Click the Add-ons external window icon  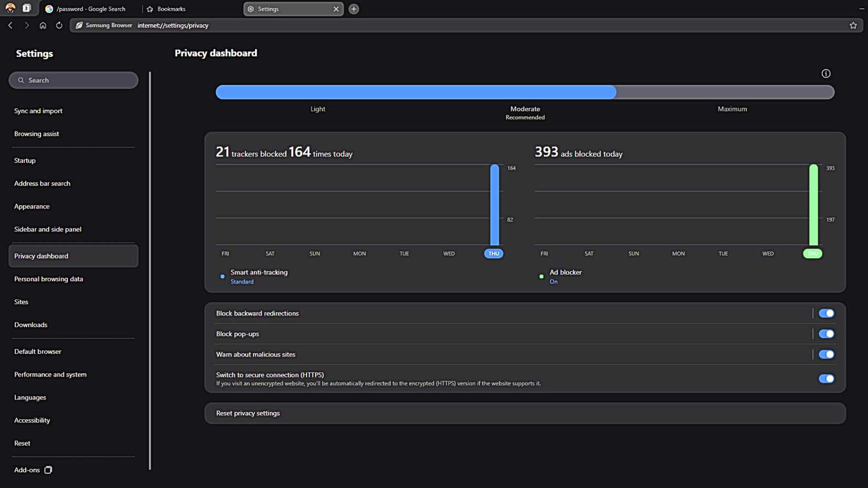point(48,470)
